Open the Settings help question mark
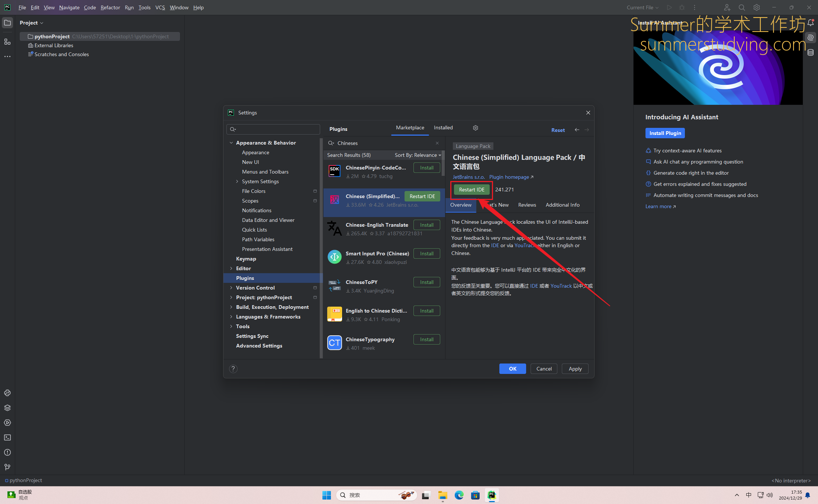This screenshot has height=504, width=818. (x=233, y=369)
